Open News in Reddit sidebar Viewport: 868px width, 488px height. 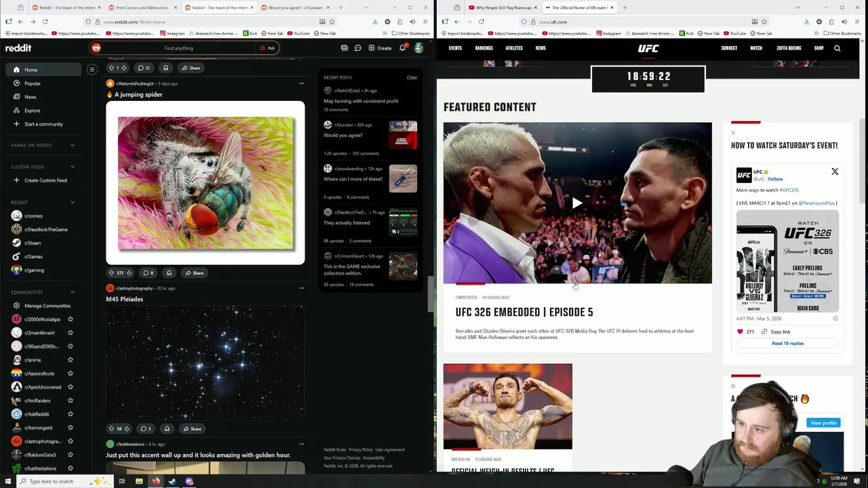coord(43,97)
